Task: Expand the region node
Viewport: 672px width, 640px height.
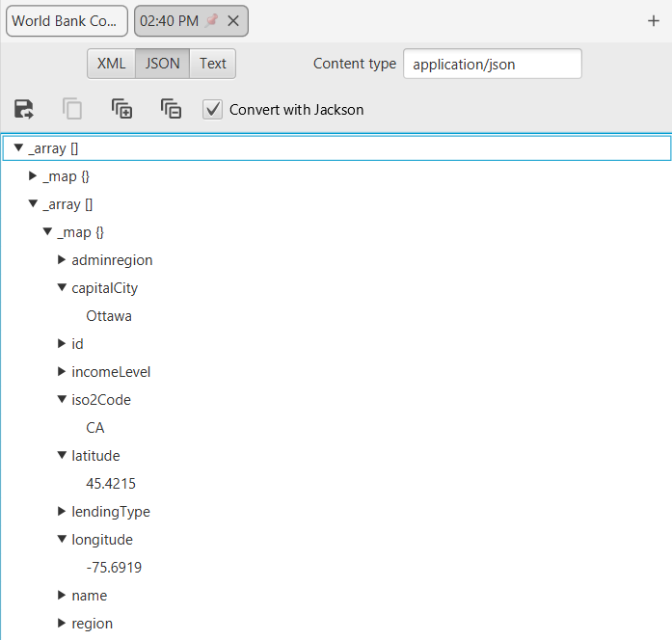Action: 62,623
